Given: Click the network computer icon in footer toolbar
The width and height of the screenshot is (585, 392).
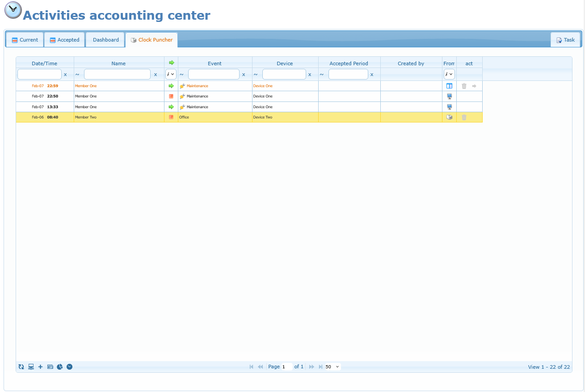Looking at the screenshot, I should (31, 367).
